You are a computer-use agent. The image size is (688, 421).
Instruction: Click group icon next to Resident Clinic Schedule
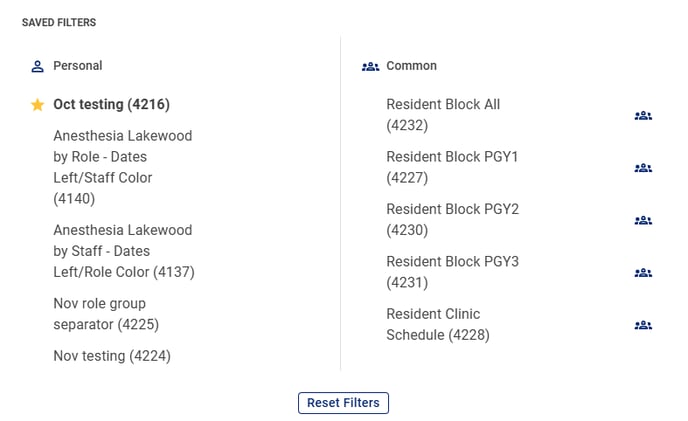coord(643,325)
